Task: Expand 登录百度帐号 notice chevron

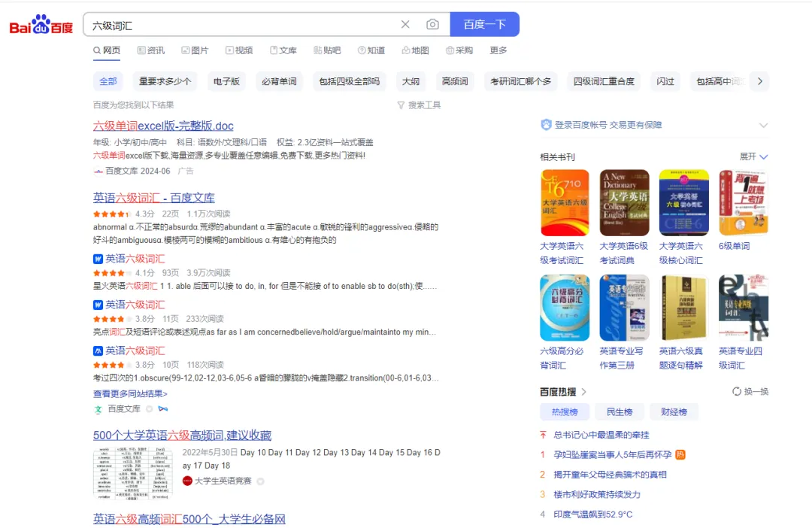Action: pyautogui.click(x=763, y=126)
